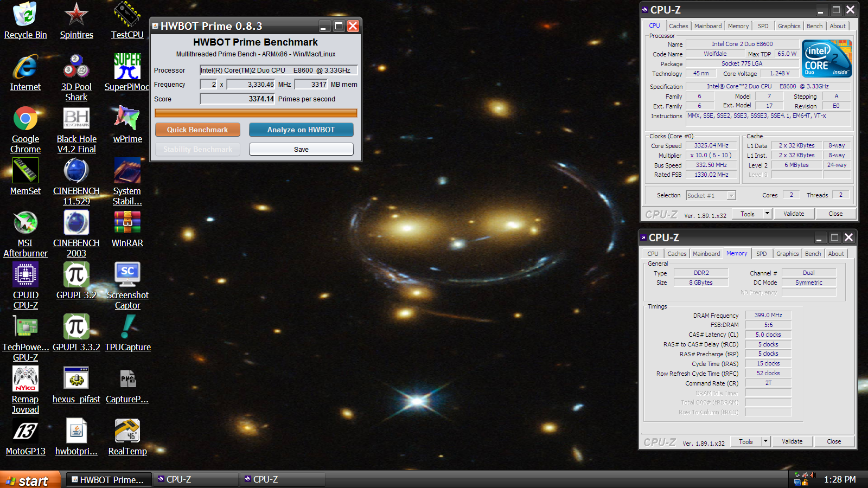Select the first CPU-Z taskbar button
This screenshot has height=488, width=868.
tap(197, 480)
